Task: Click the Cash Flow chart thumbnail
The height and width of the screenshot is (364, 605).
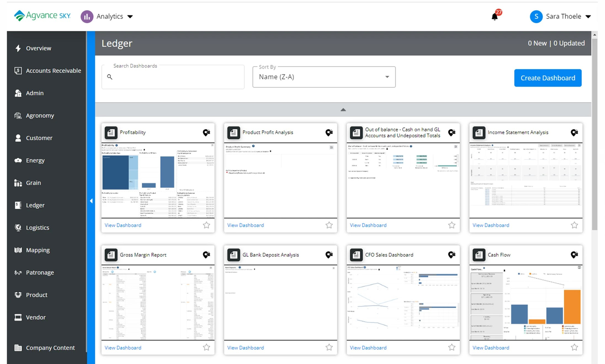Action: tap(526, 303)
